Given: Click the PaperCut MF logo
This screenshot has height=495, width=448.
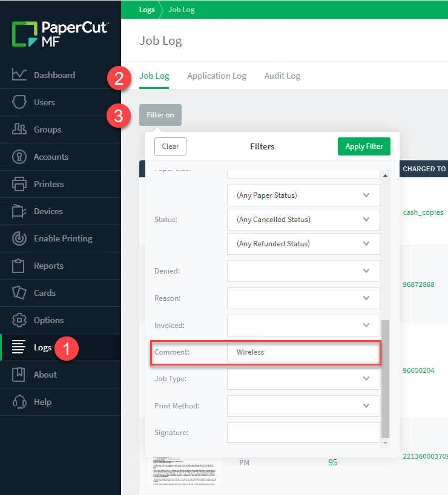Looking at the screenshot, I should tap(60, 34).
